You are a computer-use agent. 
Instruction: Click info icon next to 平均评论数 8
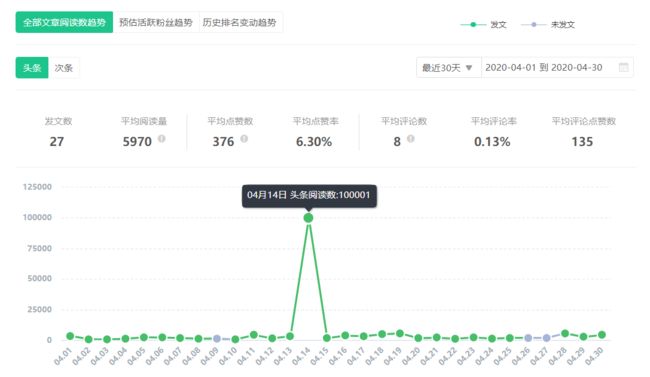click(x=410, y=139)
